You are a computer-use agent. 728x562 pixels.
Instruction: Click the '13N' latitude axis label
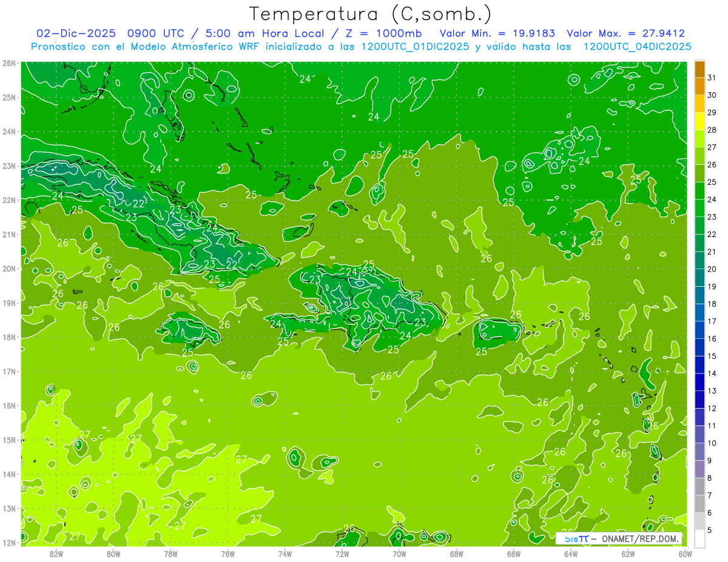(x=9, y=508)
